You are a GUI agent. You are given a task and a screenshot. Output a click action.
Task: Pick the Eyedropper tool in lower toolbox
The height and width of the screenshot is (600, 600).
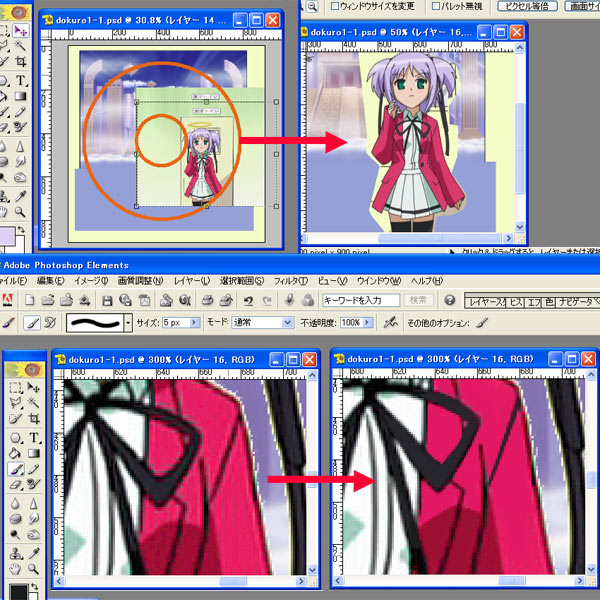pos(34,554)
